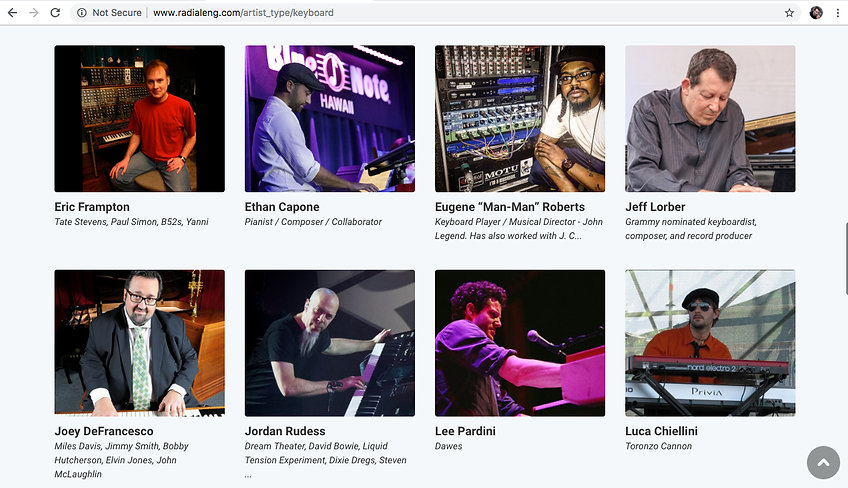The width and height of the screenshot is (848, 488).
Task: Open Eric Frampton artist name link
Action: [x=92, y=207]
